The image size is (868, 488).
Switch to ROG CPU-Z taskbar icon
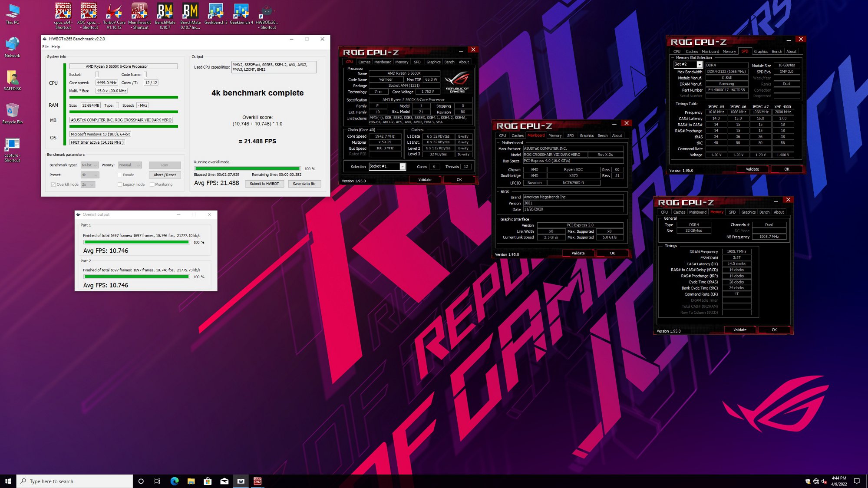(257, 481)
